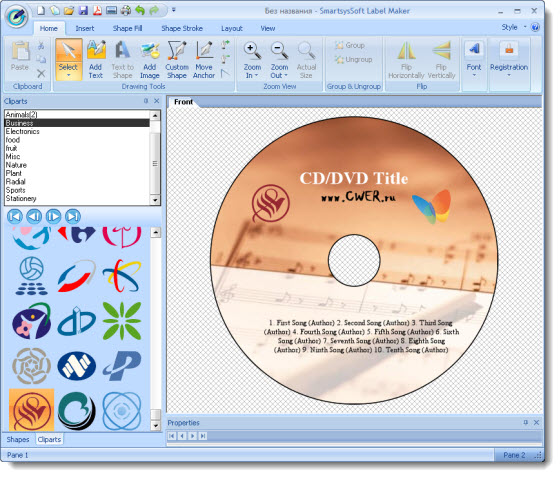Click the Zoom Out magnifier
Image resolution: width=560 pixels, height=477 pixels.
coord(279,59)
